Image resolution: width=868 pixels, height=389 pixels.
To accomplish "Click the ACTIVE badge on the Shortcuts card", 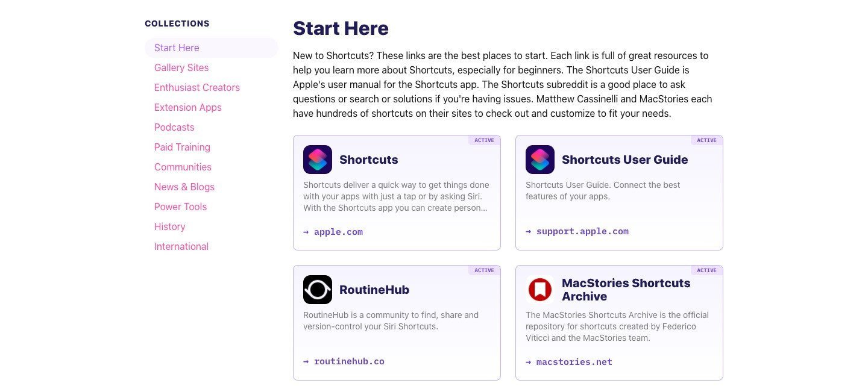I will click(x=484, y=140).
